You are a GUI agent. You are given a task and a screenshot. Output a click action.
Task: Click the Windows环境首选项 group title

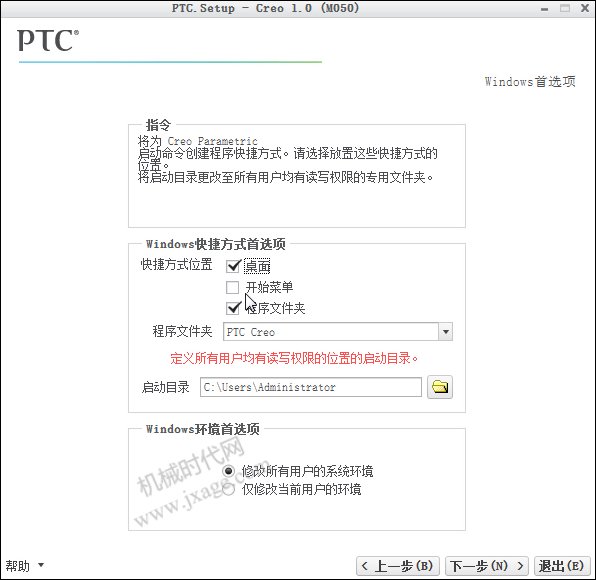pos(203,429)
